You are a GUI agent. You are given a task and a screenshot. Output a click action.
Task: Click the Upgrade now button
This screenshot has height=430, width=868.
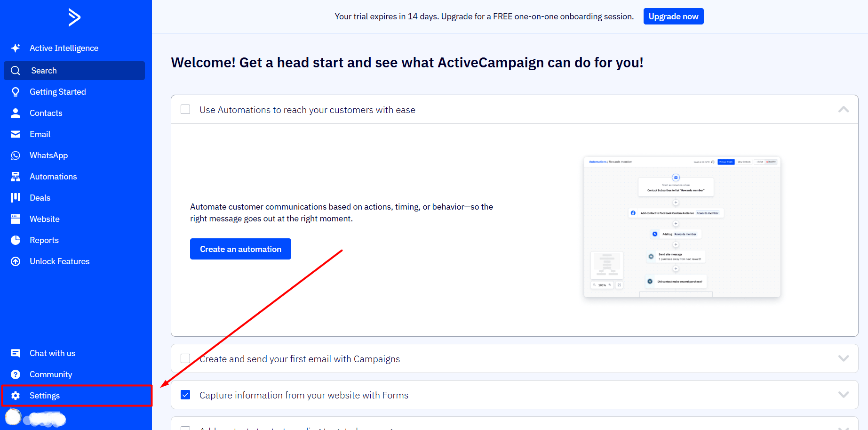(673, 16)
